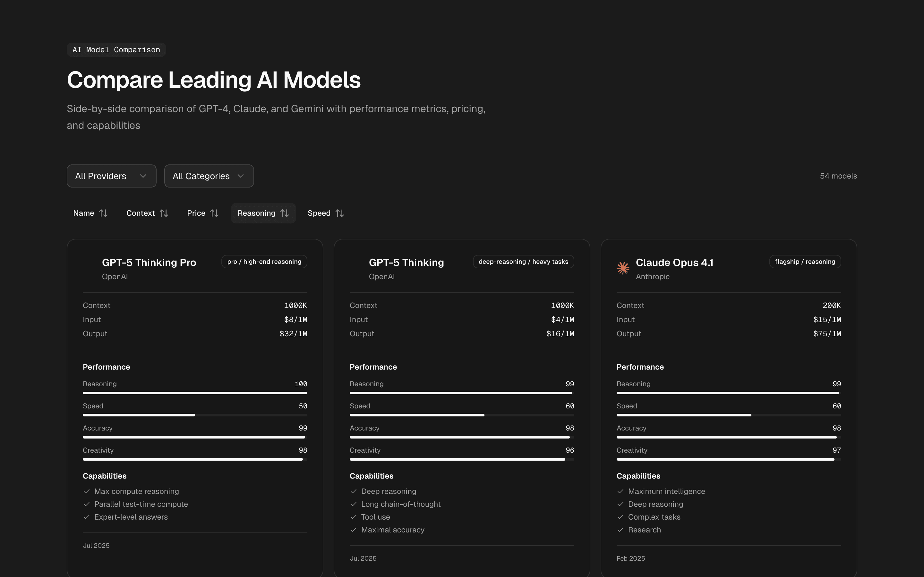Click the Reasoning sort arrows icon

coord(285,213)
